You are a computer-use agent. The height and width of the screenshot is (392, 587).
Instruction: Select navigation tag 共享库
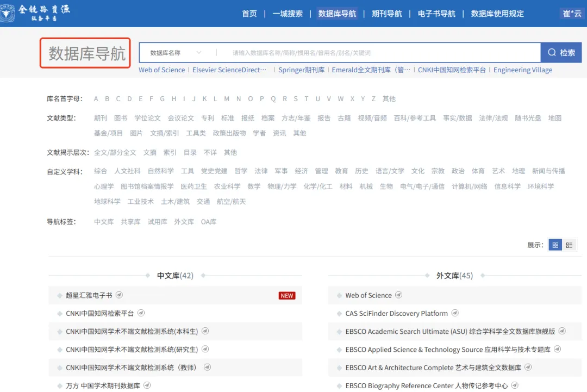pyautogui.click(x=130, y=222)
